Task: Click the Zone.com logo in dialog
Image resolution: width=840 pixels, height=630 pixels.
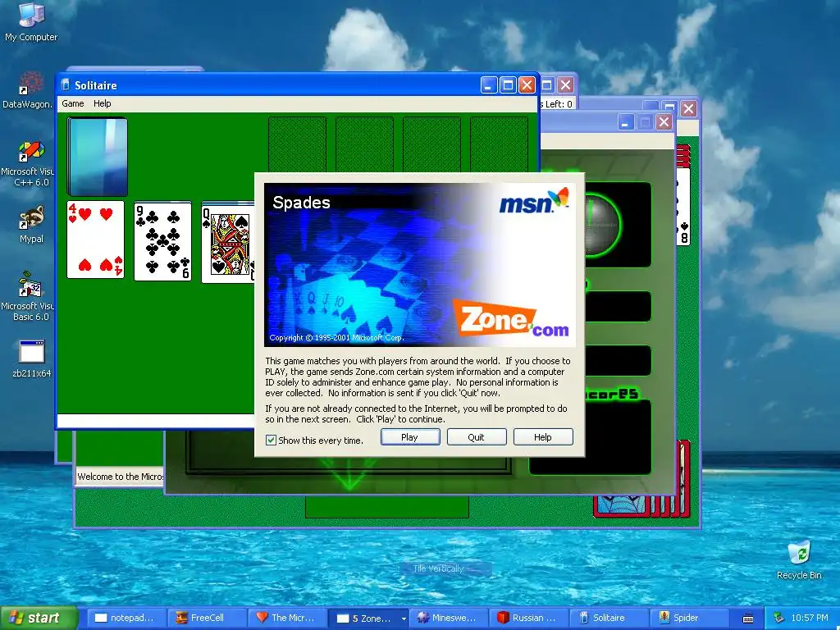Action: click(x=510, y=319)
